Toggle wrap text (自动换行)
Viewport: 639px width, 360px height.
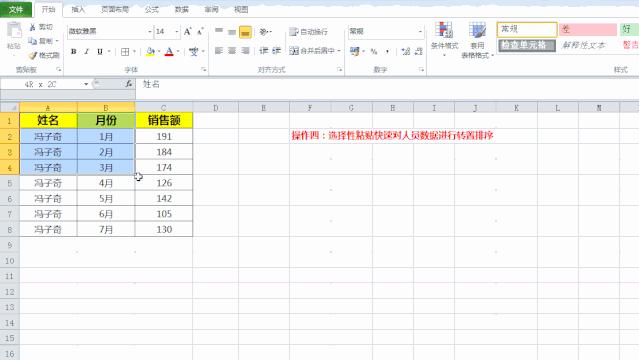(308, 31)
